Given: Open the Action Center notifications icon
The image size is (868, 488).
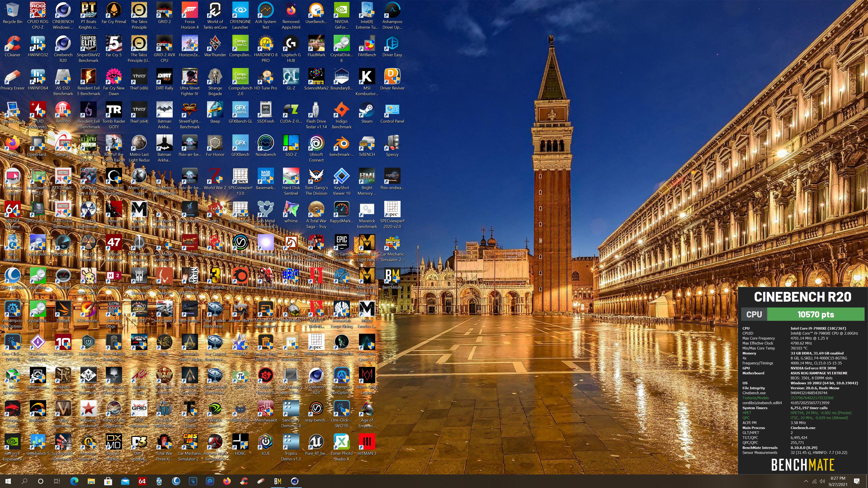Looking at the screenshot, I should (x=857, y=481).
